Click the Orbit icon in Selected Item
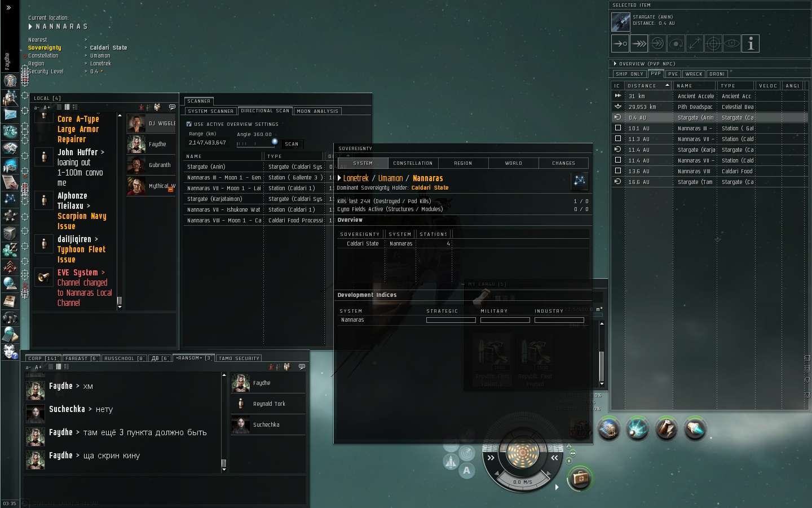812x508 pixels. (676, 43)
